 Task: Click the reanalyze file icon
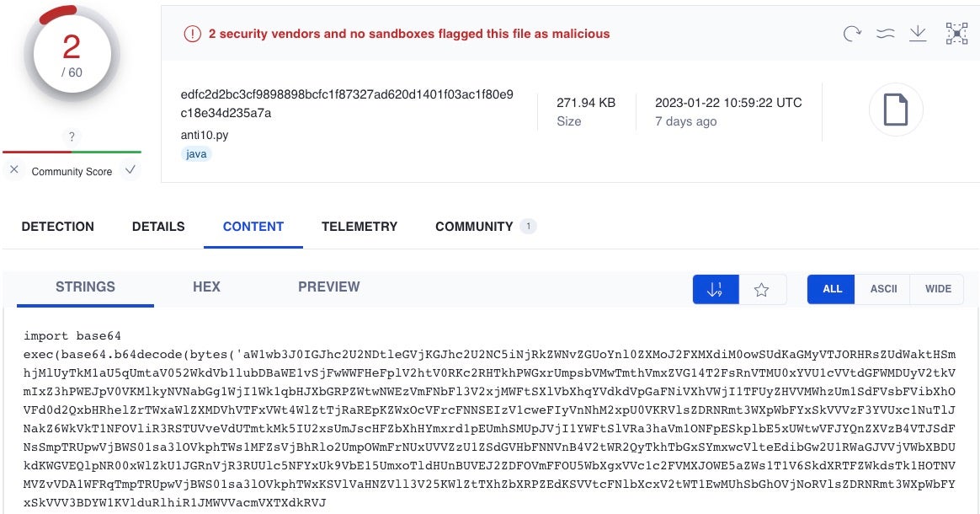tap(853, 34)
